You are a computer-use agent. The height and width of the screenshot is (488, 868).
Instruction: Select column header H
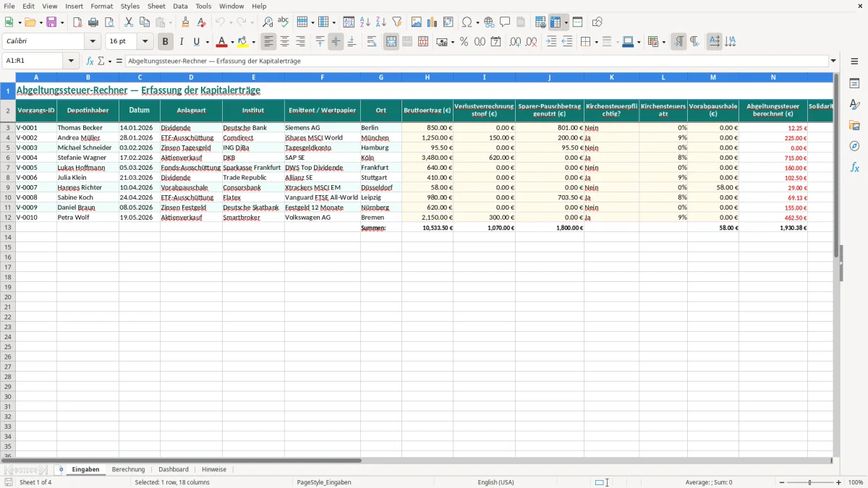coord(427,77)
